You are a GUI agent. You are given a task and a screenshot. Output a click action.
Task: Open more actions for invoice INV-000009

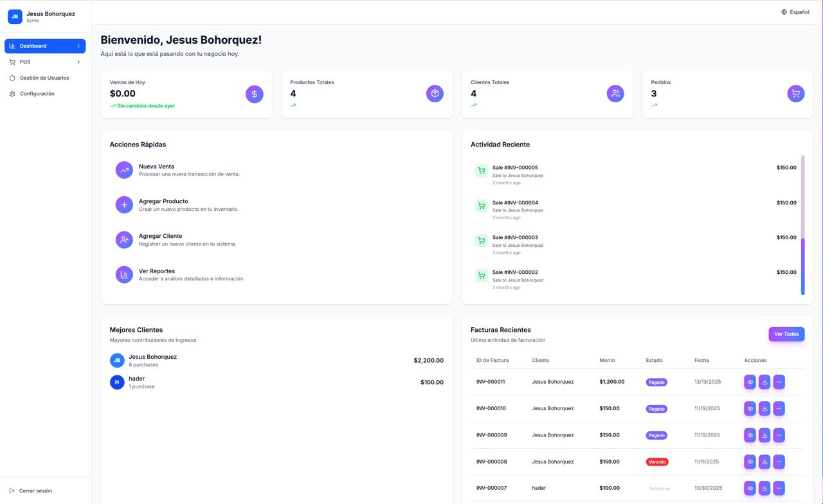click(x=779, y=435)
